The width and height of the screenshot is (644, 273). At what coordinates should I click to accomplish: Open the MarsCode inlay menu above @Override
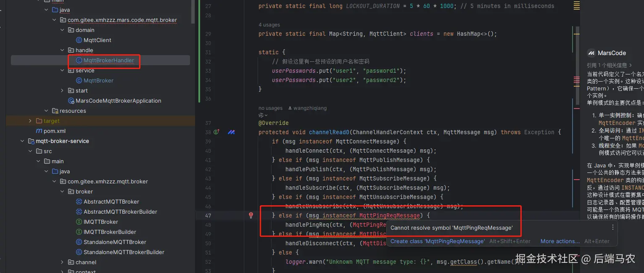click(x=264, y=115)
